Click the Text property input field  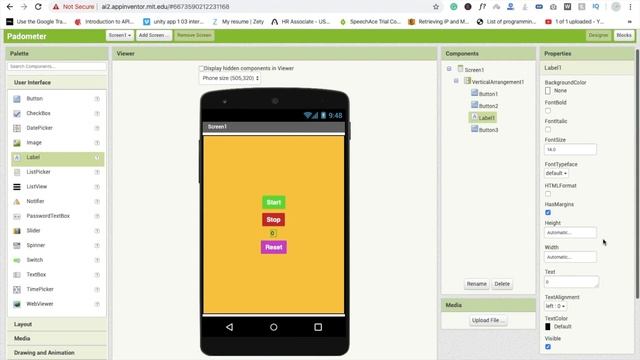click(571, 282)
